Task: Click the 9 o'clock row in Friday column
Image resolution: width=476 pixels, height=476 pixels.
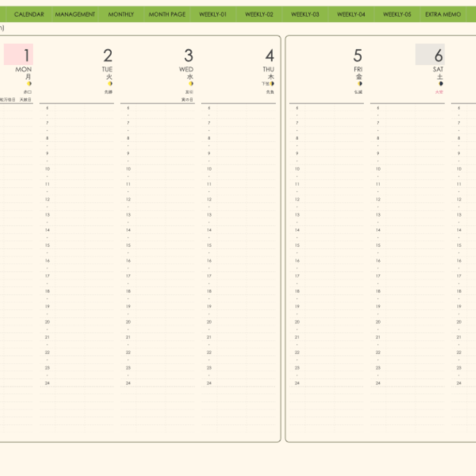Action: (x=326, y=154)
